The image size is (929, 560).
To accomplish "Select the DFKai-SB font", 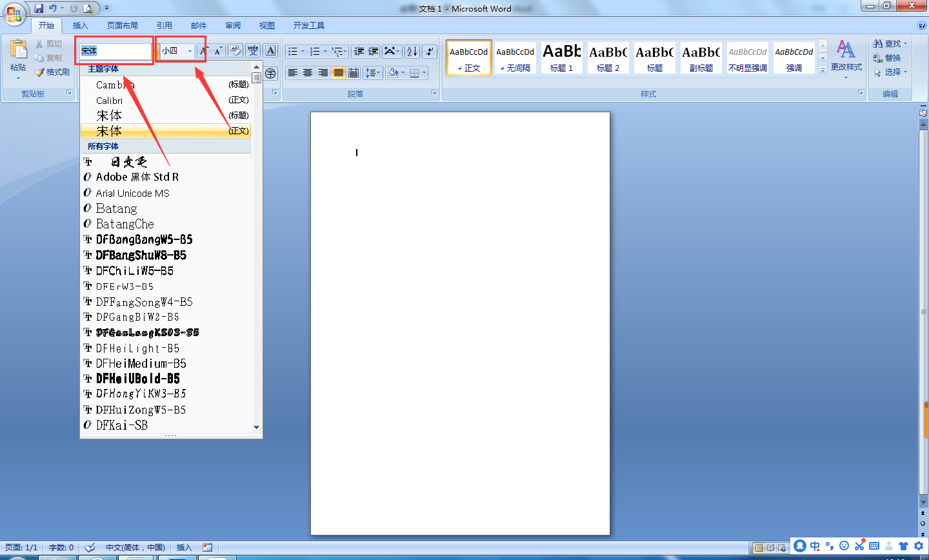I will pos(166,425).
